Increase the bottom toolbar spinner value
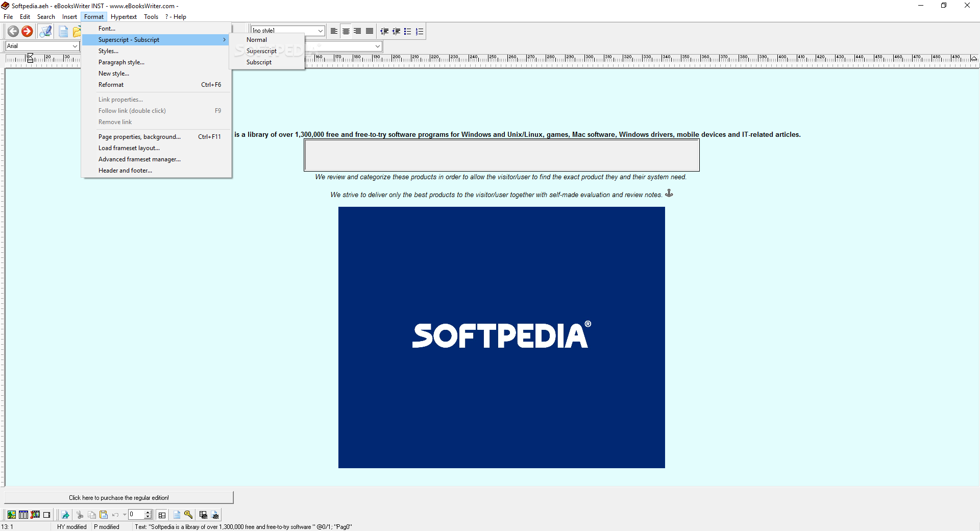Screen dimensions: 980x531 (x=148, y=512)
